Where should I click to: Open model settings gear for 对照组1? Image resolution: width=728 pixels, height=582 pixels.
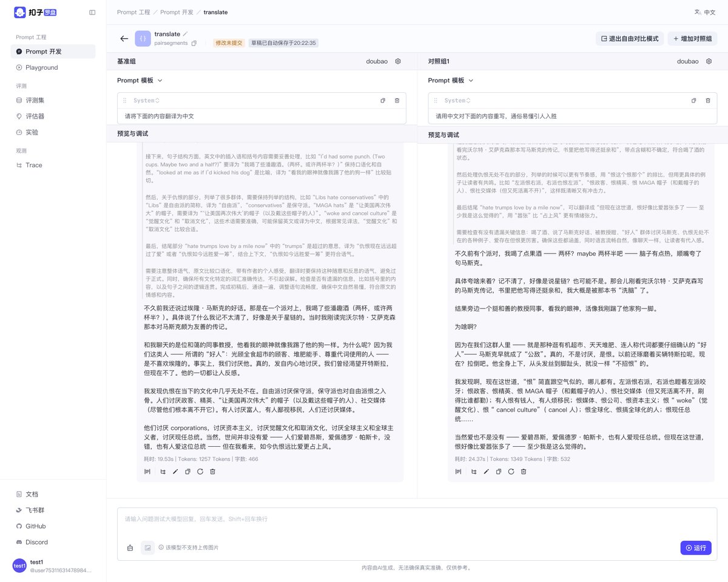tap(709, 61)
